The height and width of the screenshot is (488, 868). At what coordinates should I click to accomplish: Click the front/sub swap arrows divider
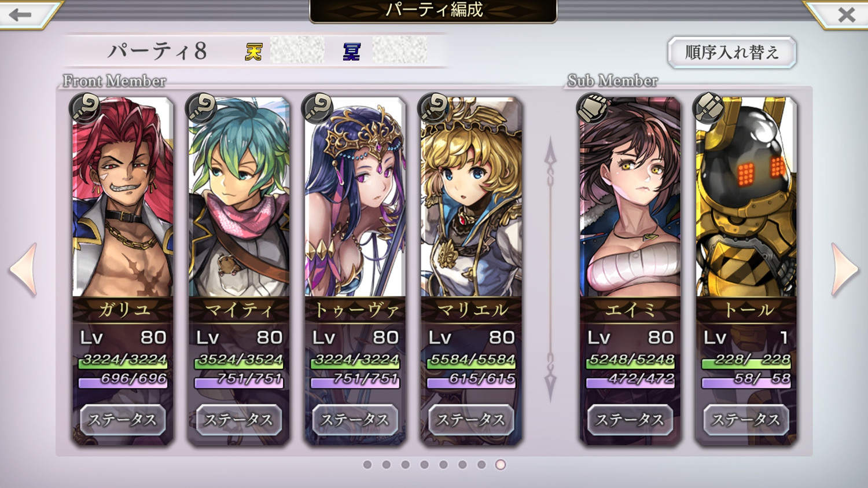click(x=550, y=270)
